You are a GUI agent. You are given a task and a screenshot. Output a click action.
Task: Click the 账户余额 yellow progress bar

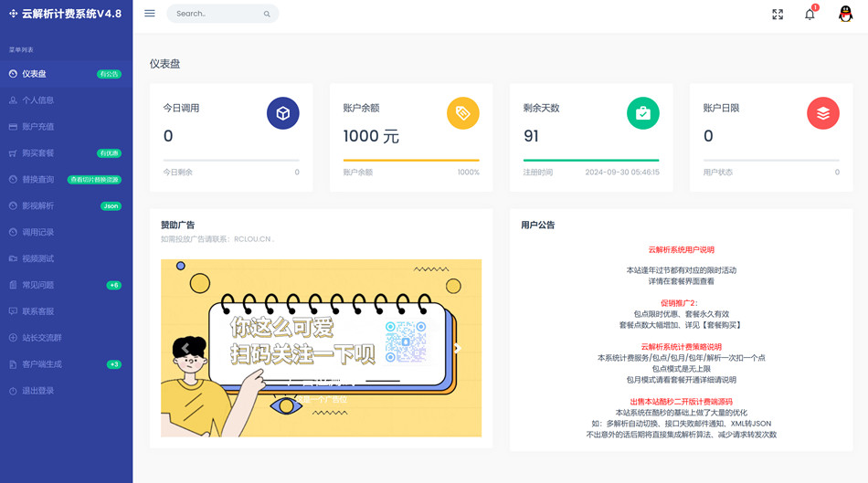click(x=411, y=161)
